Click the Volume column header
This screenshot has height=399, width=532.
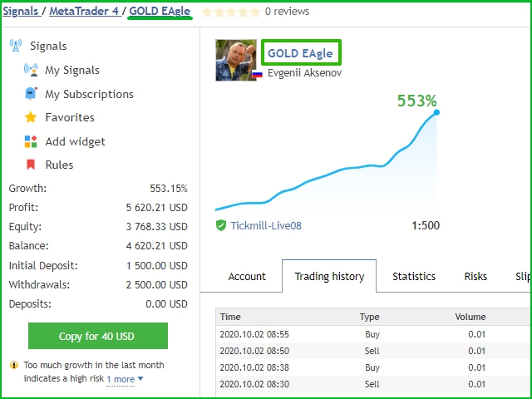[x=470, y=317]
